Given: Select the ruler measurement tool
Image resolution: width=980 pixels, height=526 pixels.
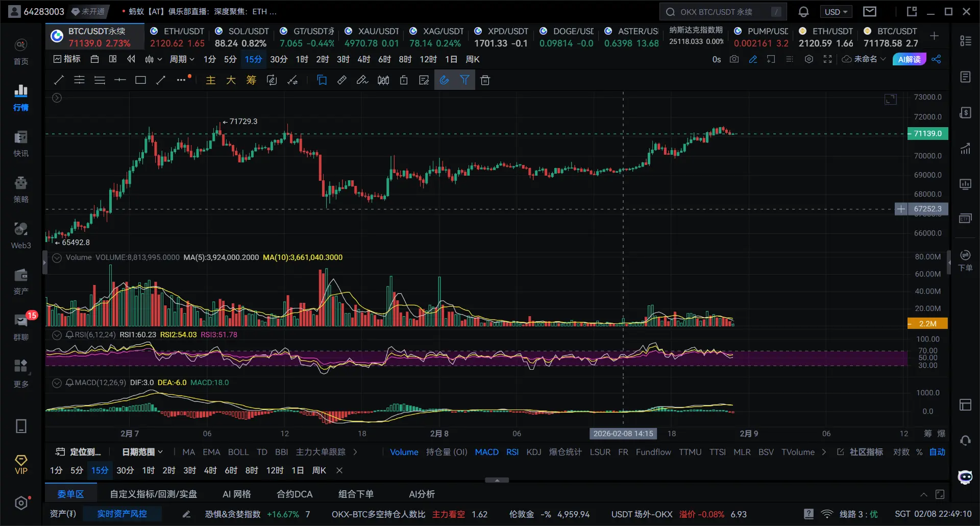Looking at the screenshot, I should [342, 80].
